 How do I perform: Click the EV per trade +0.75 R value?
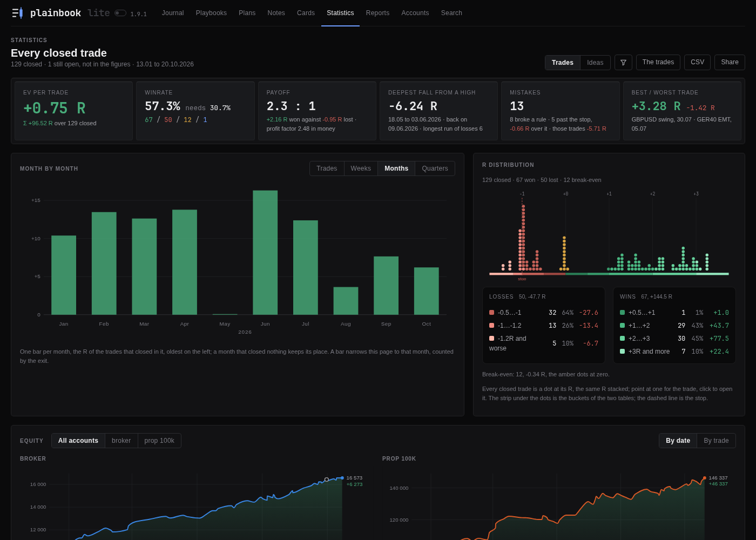pyautogui.click(x=55, y=109)
